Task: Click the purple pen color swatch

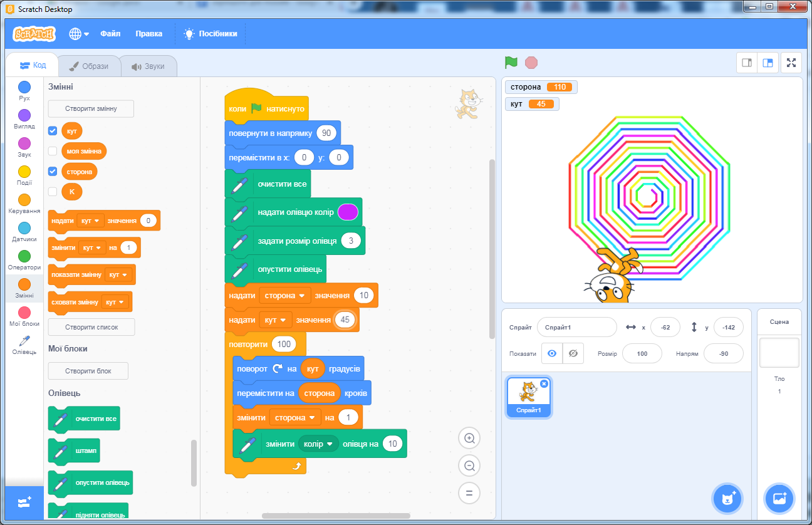Action: (348, 212)
